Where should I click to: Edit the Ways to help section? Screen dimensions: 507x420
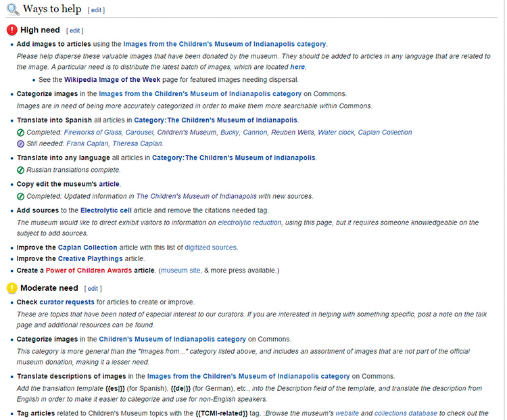pyautogui.click(x=96, y=10)
